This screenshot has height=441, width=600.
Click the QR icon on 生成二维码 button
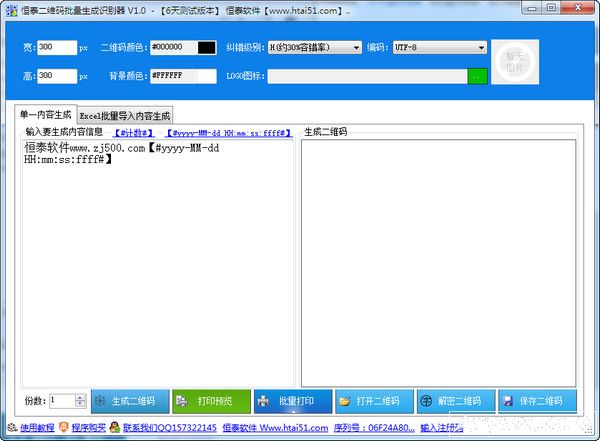100,401
